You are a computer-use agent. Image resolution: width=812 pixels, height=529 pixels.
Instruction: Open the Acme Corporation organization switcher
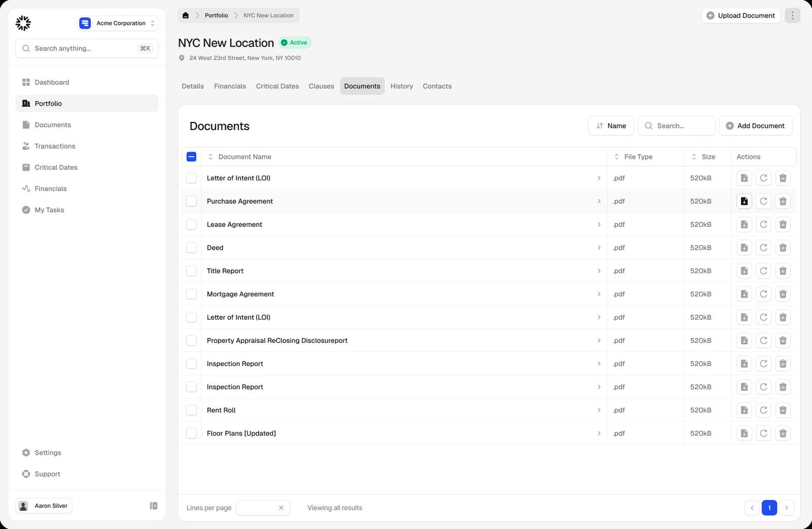118,23
